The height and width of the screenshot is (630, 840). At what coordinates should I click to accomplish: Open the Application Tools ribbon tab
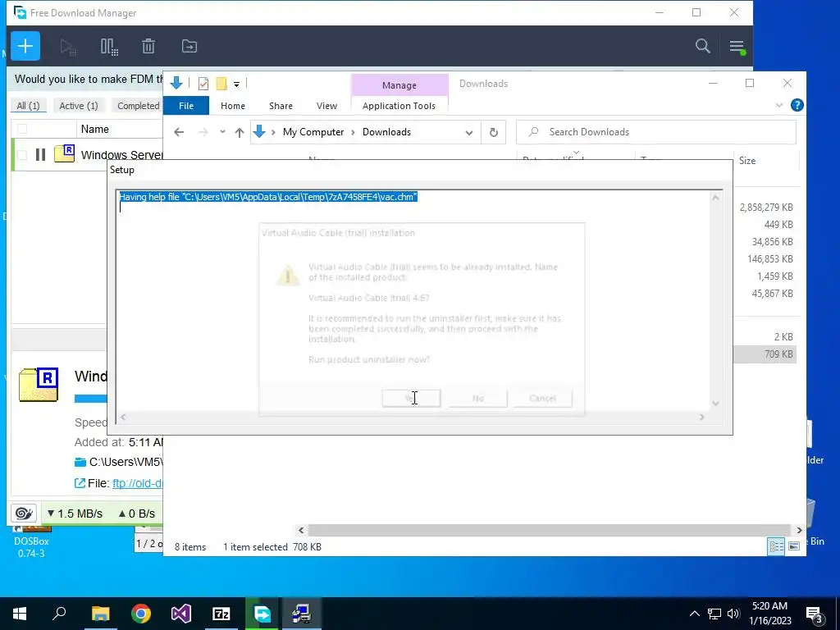[x=399, y=106]
